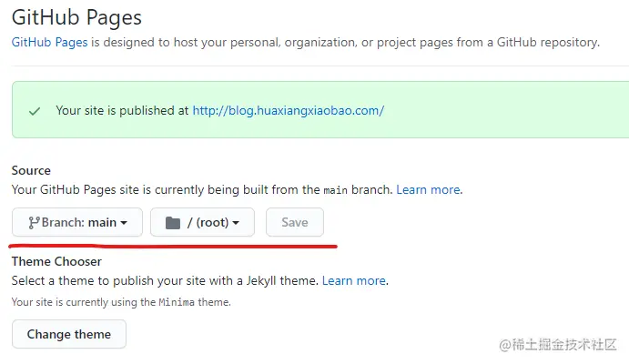Open the published blog.huaxiangxiaobao.com URL

(x=288, y=111)
